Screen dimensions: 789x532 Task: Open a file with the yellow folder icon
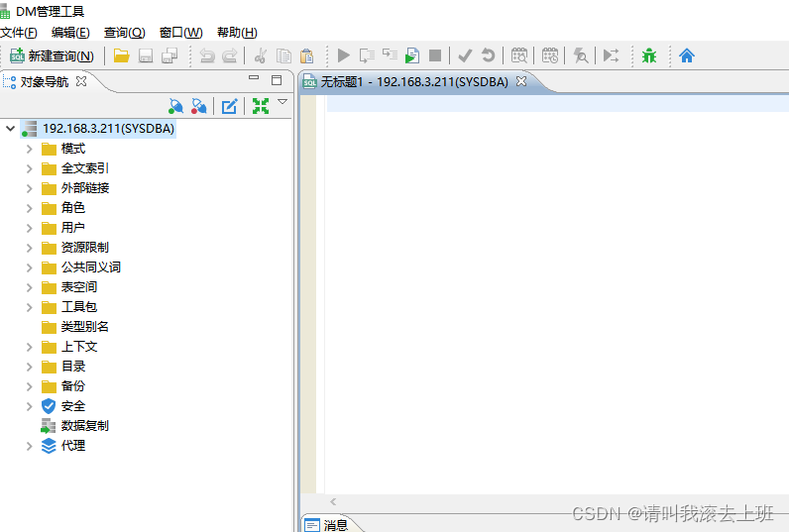coord(121,55)
